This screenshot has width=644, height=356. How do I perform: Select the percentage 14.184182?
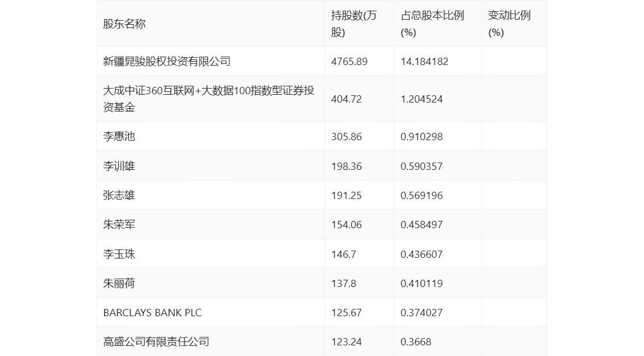point(424,62)
